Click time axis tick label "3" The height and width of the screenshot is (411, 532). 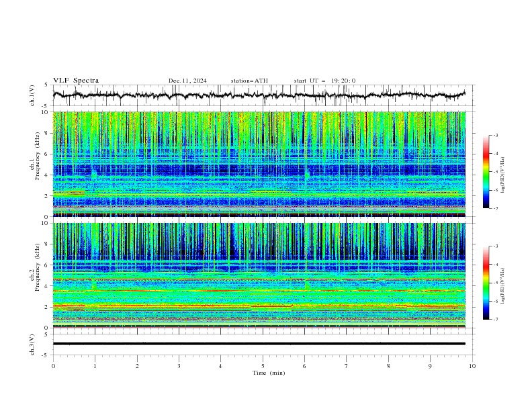(x=179, y=366)
